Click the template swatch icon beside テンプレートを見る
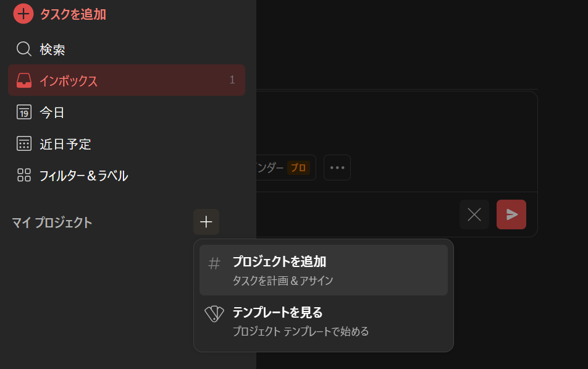The width and height of the screenshot is (588, 369). tap(214, 314)
